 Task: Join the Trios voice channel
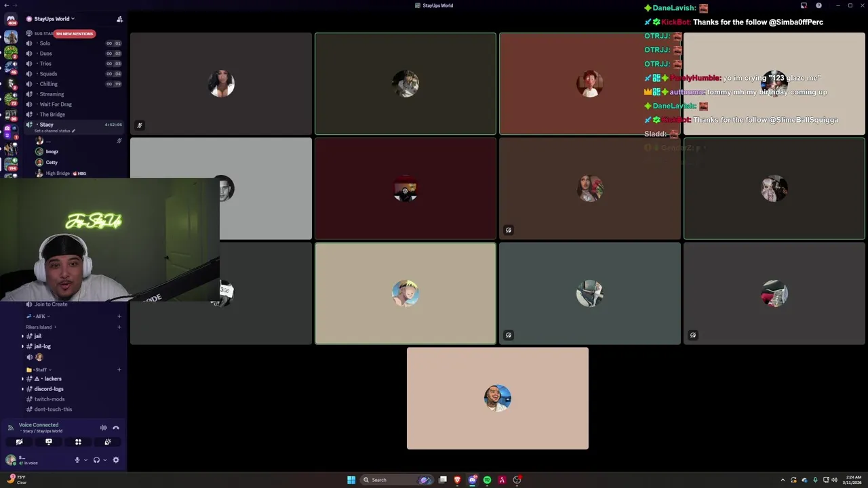pos(75,64)
